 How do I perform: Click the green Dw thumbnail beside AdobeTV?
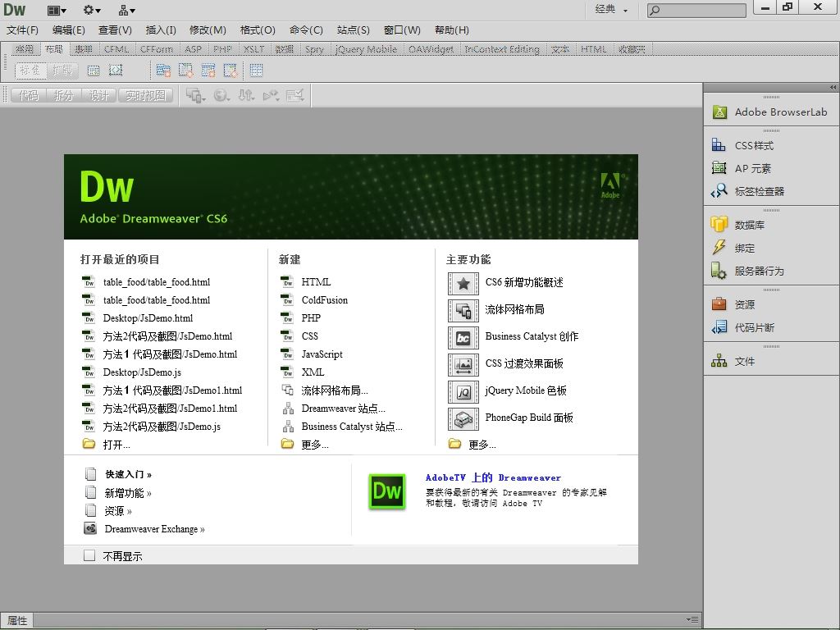[387, 492]
